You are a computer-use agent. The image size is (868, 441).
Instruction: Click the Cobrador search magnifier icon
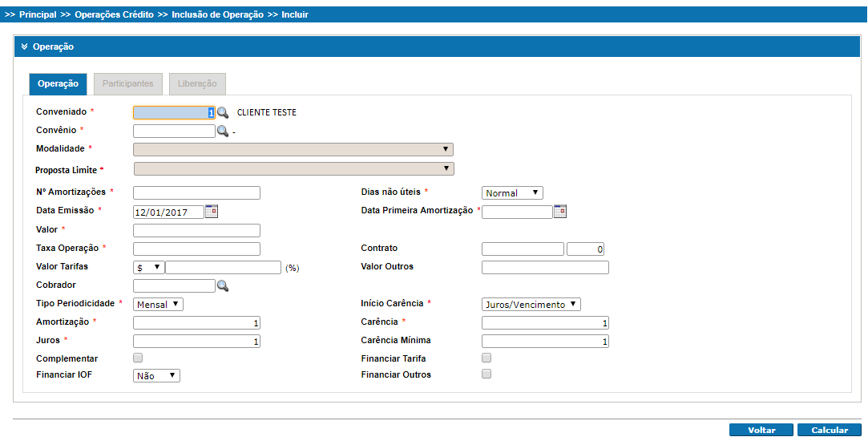tap(223, 285)
